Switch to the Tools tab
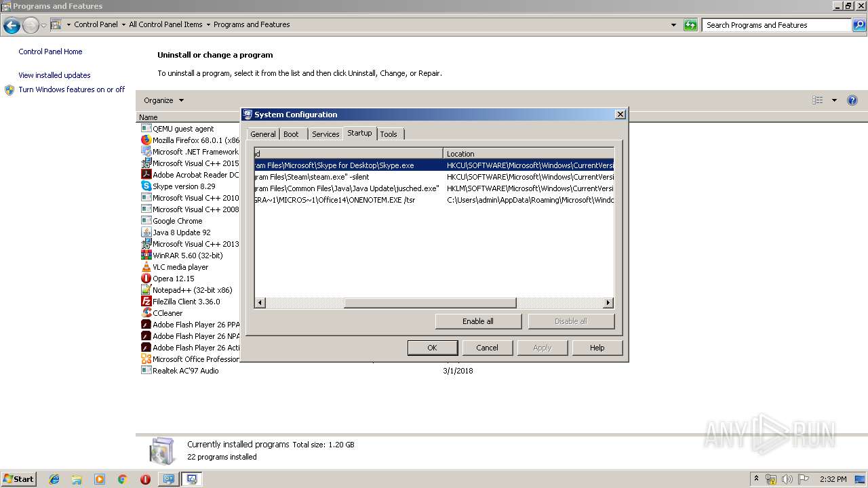This screenshot has width=868, height=488. click(x=389, y=134)
